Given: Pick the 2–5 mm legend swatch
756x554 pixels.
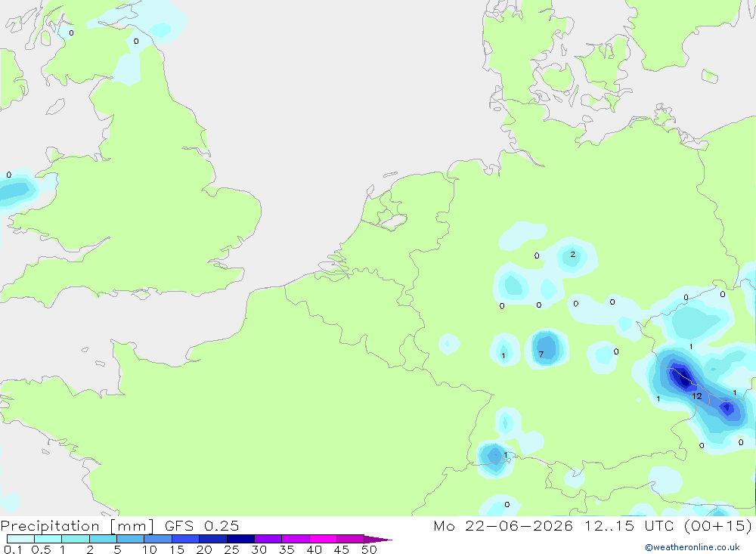Looking at the screenshot, I should pos(103,539).
